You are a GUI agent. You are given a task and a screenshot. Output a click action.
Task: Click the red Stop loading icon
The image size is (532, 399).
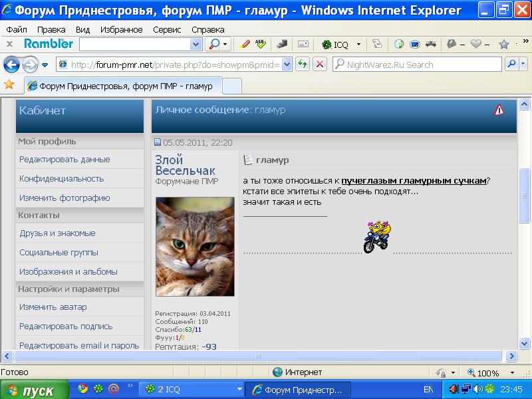[x=320, y=65]
